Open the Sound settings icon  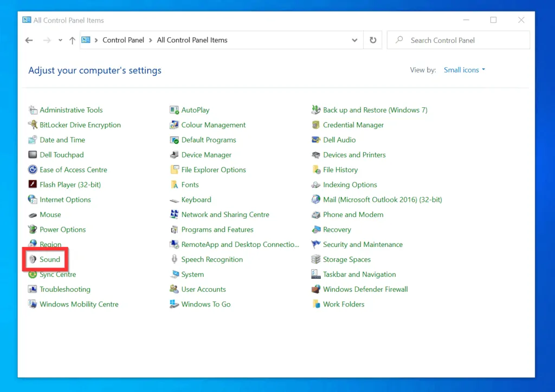tap(50, 259)
